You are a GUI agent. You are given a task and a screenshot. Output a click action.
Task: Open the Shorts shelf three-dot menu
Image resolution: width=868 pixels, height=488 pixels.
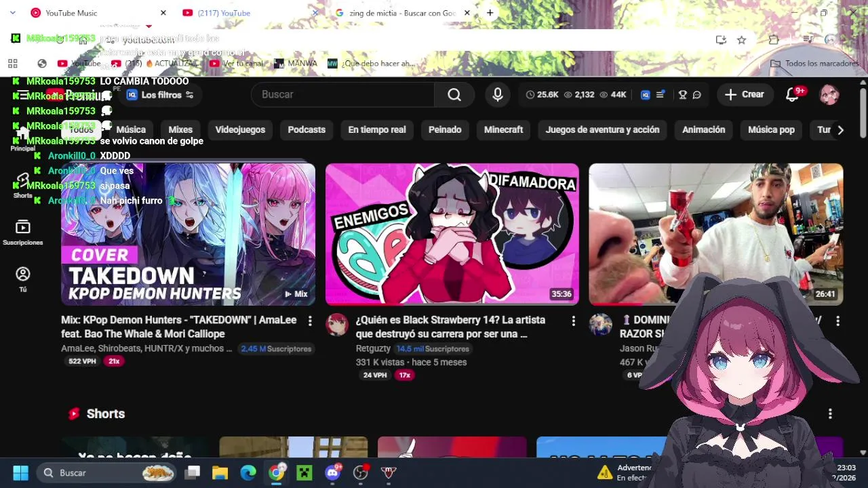coord(830,413)
